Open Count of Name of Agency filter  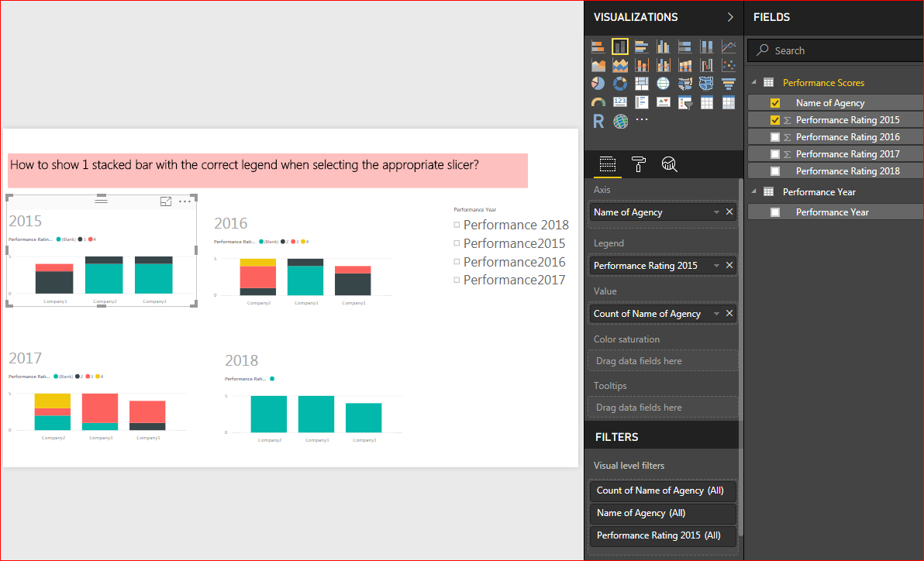pyautogui.click(x=663, y=490)
